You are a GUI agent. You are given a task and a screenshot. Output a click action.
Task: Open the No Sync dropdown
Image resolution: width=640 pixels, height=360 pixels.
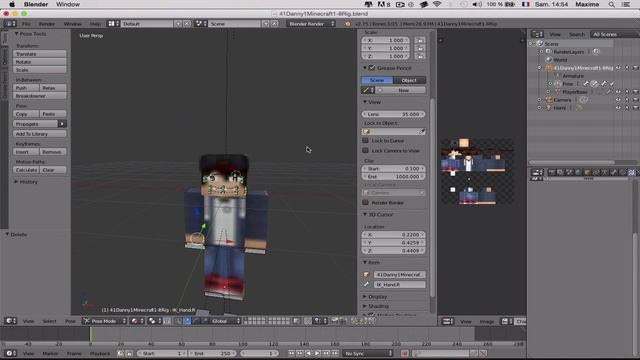coord(368,353)
